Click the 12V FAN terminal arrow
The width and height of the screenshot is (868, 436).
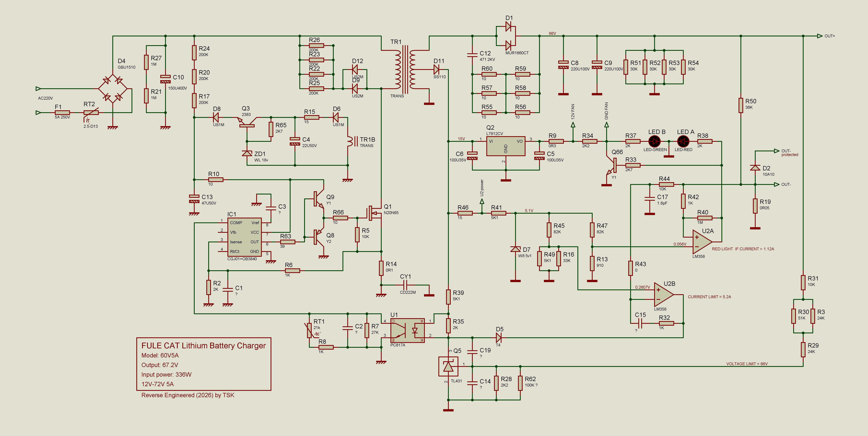click(x=573, y=125)
